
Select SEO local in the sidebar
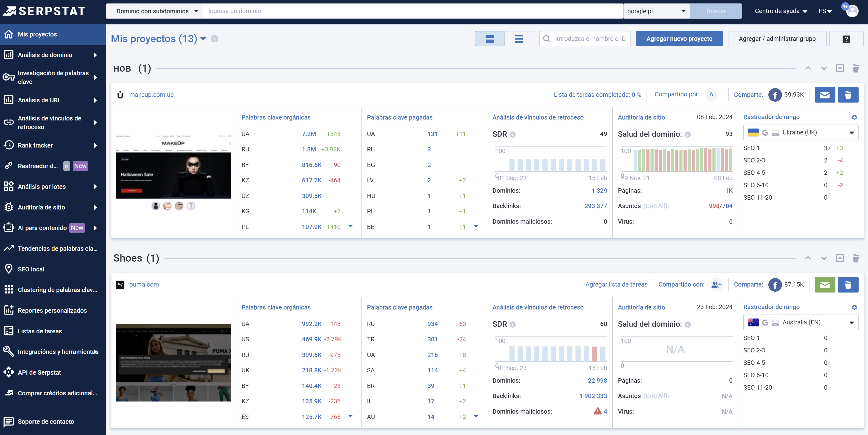tap(31, 269)
